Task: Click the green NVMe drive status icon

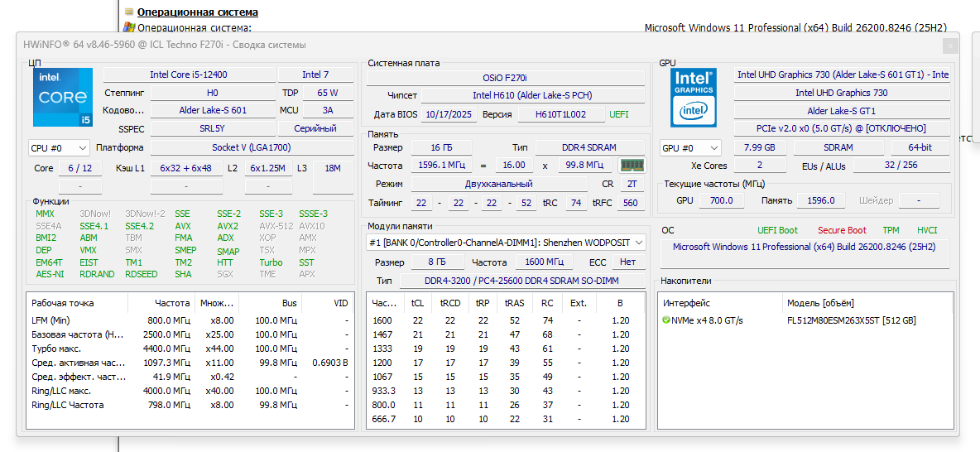Action: pos(666,320)
